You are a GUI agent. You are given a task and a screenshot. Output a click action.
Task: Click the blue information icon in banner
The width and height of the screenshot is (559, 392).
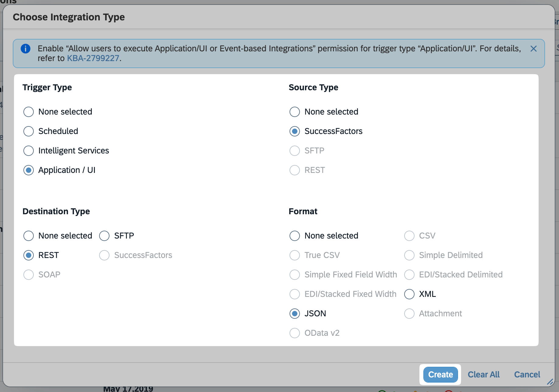[26, 49]
